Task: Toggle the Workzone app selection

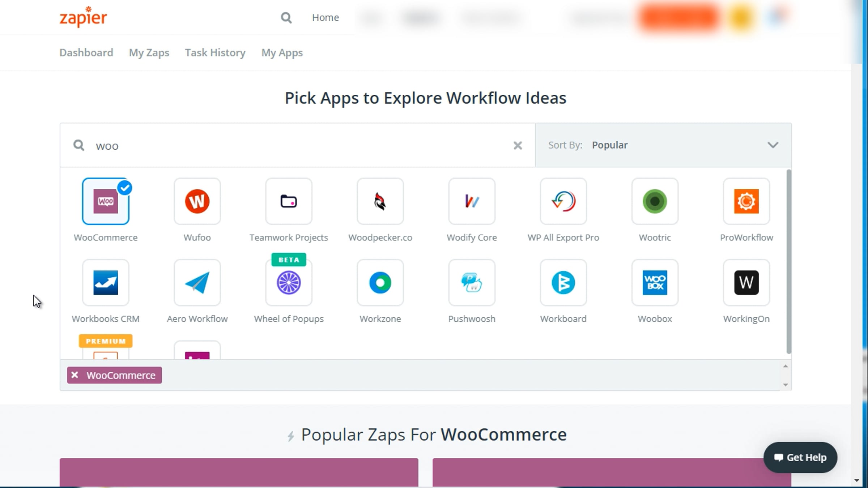Action: click(380, 283)
